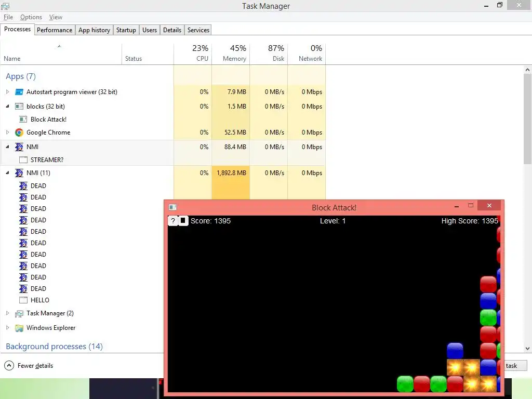Sort by the Name column header
Screen dimensions: 532x399
click(x=61, y=54)
